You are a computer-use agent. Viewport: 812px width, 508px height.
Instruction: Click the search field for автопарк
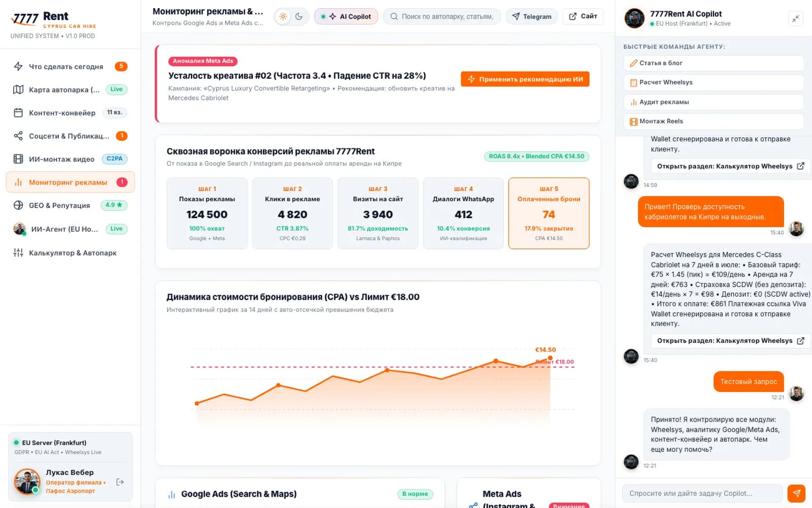click(442, 16)
